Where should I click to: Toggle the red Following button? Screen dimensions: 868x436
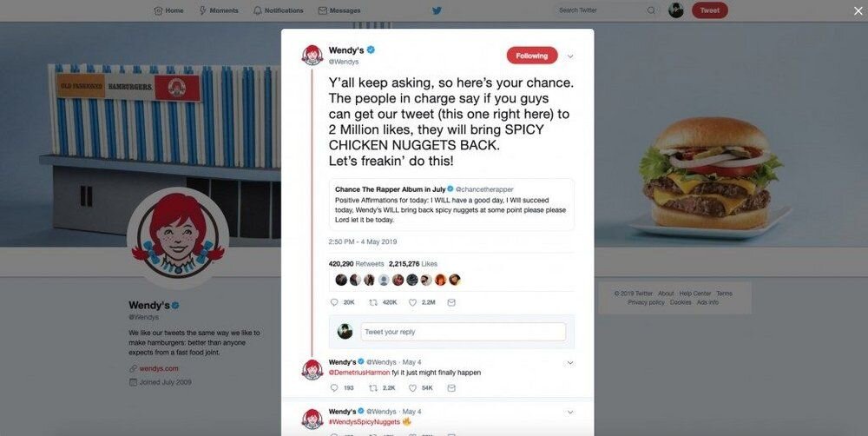click(532, 56)
